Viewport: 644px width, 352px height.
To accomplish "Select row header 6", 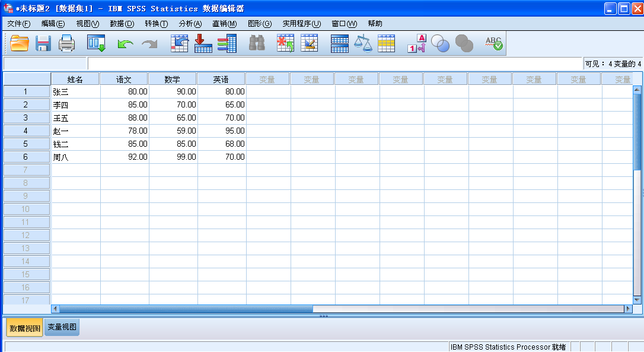I will (26, 157).
